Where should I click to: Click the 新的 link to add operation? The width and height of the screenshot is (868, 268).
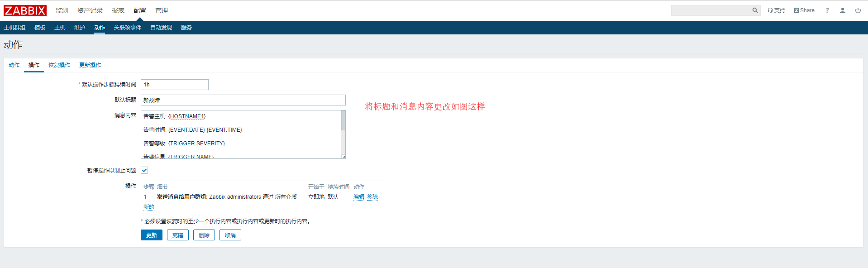coord(149,207)
